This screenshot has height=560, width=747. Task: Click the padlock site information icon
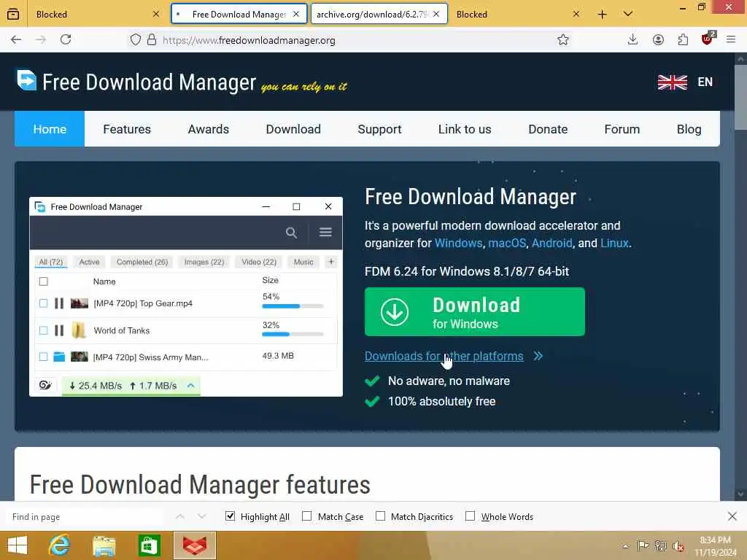[152, 40]
